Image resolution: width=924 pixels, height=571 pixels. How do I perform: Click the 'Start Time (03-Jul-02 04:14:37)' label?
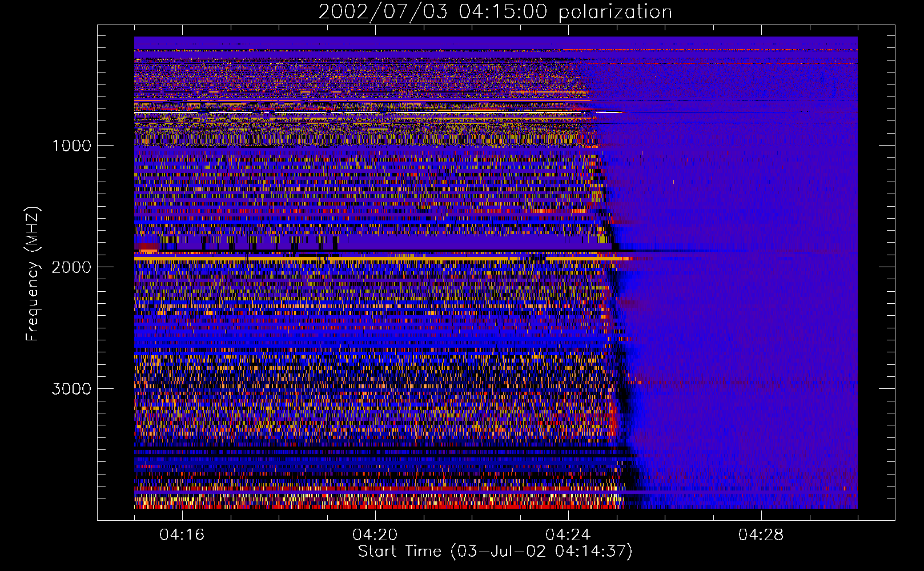[x=495, y=552]
